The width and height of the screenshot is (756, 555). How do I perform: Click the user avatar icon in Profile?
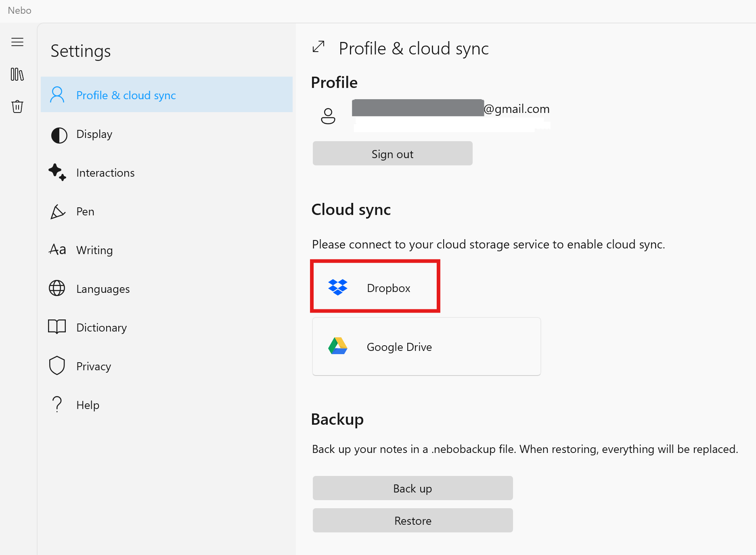328,116
